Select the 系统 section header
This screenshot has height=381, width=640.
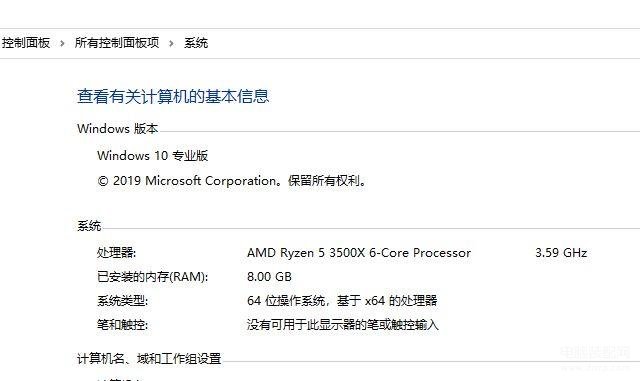89,226
